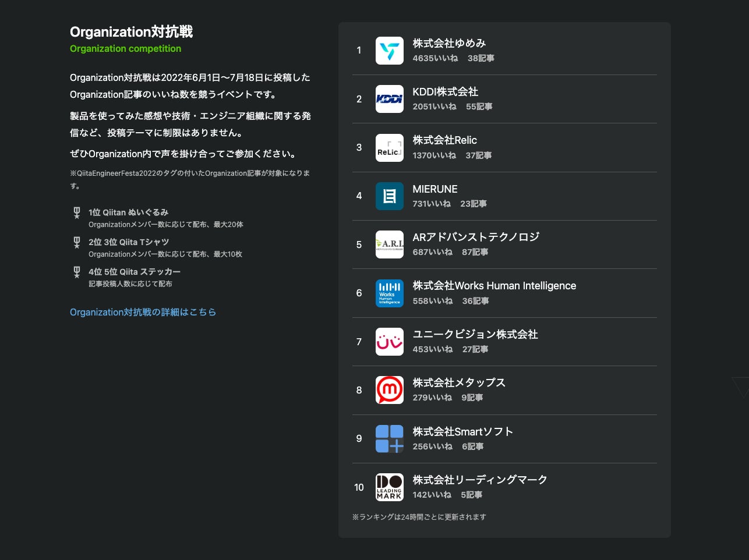Click the 37記事 count for Relic

[x=479, y=155]
